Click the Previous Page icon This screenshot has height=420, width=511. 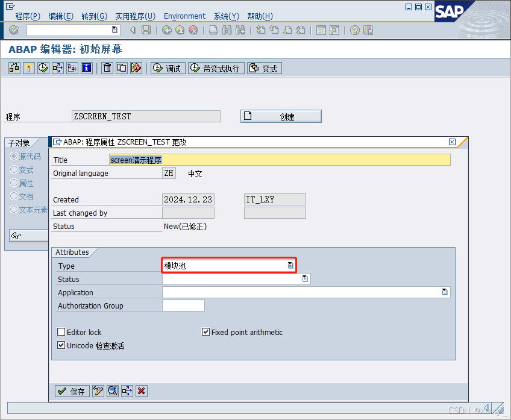274,30
